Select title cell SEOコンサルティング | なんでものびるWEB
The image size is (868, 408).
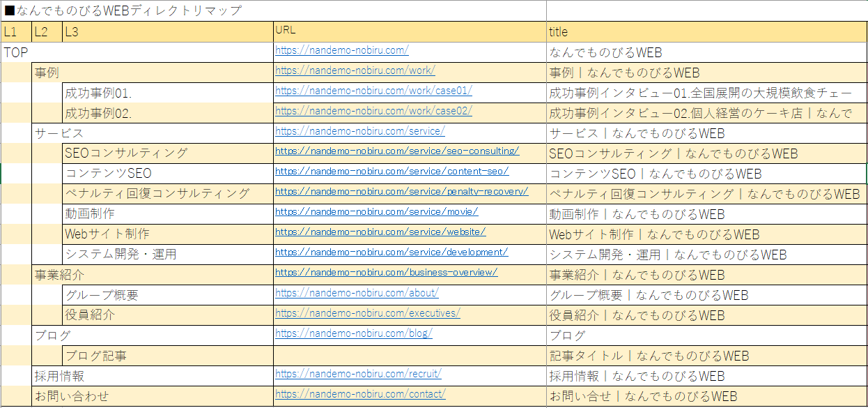(x=707, y=153)
